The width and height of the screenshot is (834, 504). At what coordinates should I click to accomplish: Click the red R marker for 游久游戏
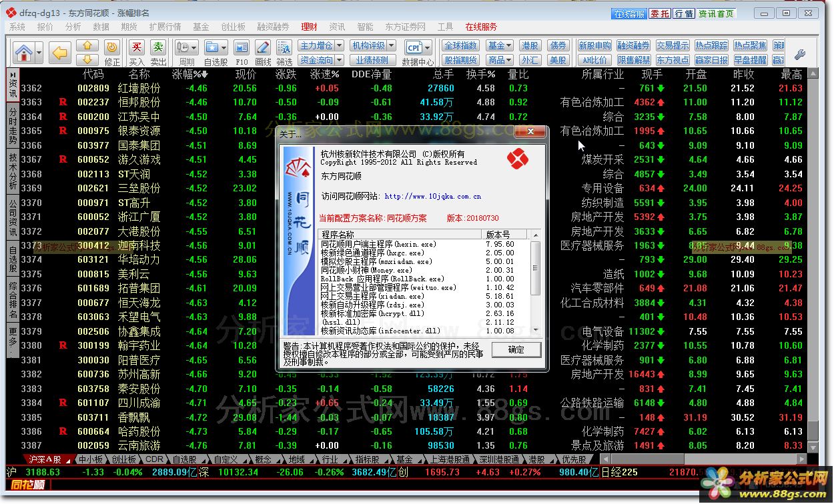(x=63, y=159)
